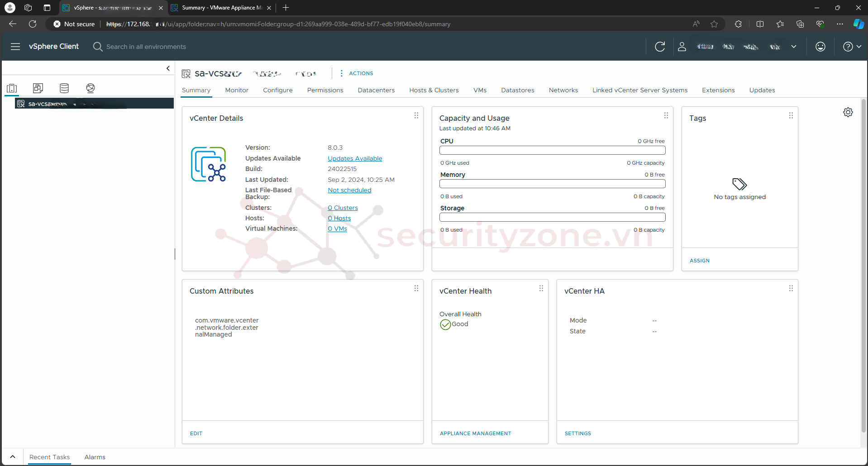Select the sa-vcsa vCenter tree node
Image resolution: width=868 pixels, height=466 pixels.
point(94,104)
